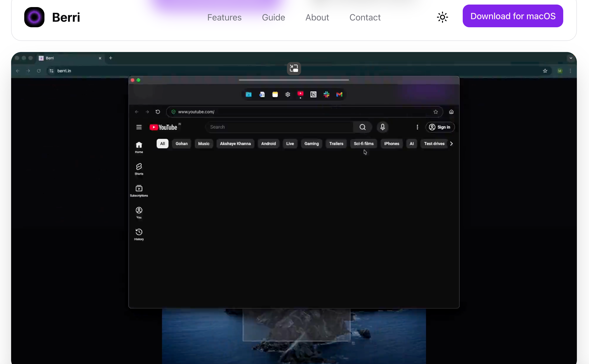This screenshot has width=589, height=364.
Task: Click YouTube voice search microphone
Action: [x=382, y=127]
